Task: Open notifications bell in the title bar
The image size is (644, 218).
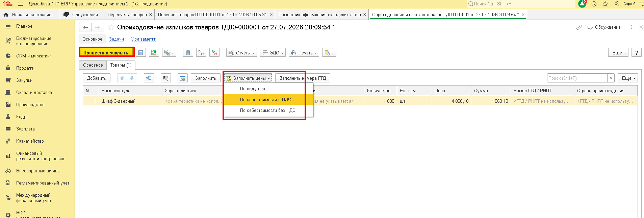Action: [582, 4]
